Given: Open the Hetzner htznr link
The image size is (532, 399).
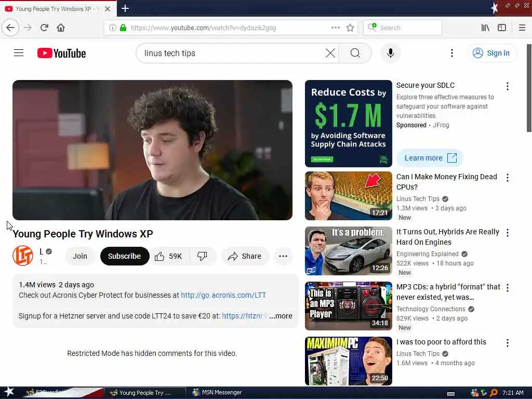Looking at the screenshot, I should [242, 316].
